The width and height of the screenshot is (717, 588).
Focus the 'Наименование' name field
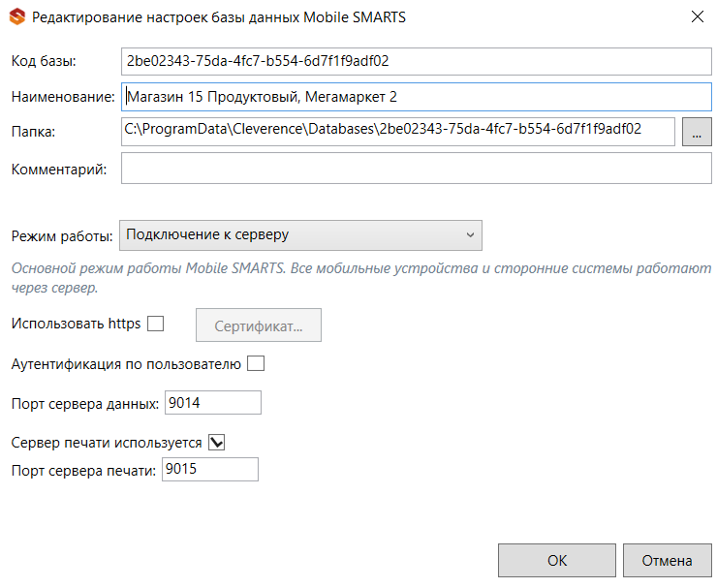click(x=416, y=97)
